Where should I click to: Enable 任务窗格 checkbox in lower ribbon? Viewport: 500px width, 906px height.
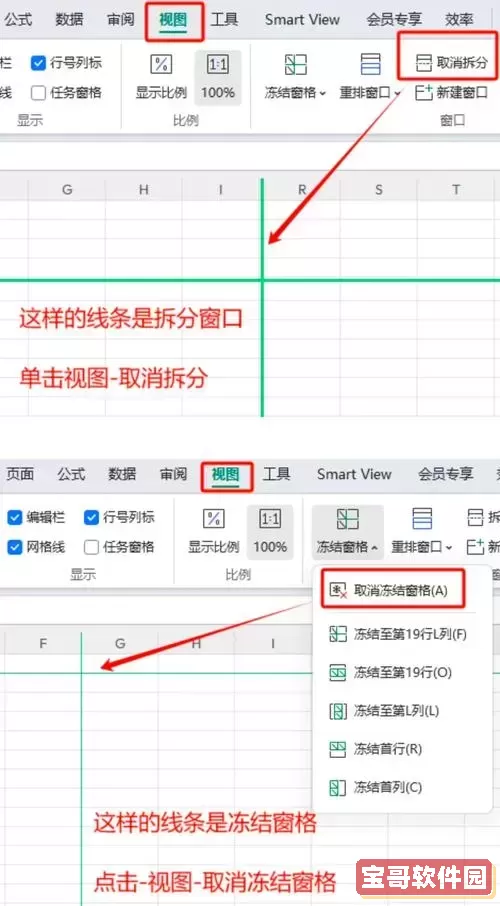pyautogui.click(x=91, y=547)
